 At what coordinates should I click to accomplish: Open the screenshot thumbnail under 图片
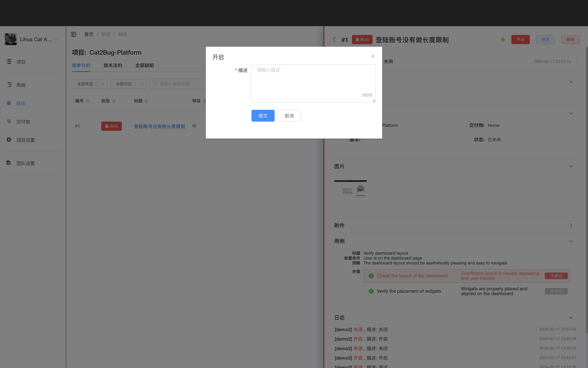pyautogui.click(x=350, y=191)
